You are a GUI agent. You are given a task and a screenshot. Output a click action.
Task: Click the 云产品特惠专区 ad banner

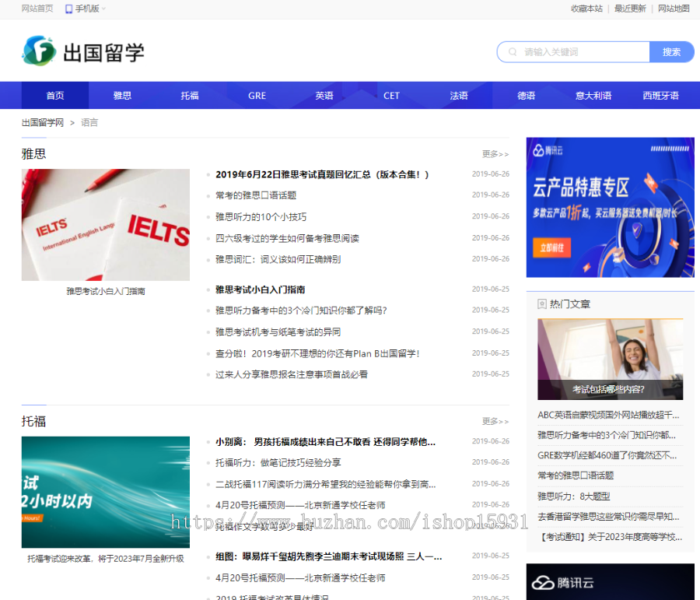pyautogui.click(x=611, y=207)
